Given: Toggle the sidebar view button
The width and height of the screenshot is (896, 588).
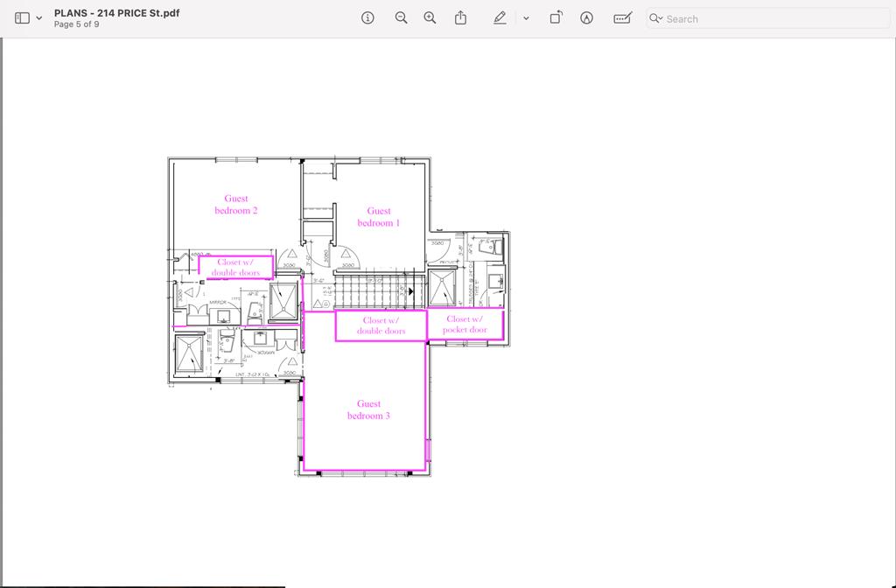Looking at the screenshot, I should [x=22, y=18].
